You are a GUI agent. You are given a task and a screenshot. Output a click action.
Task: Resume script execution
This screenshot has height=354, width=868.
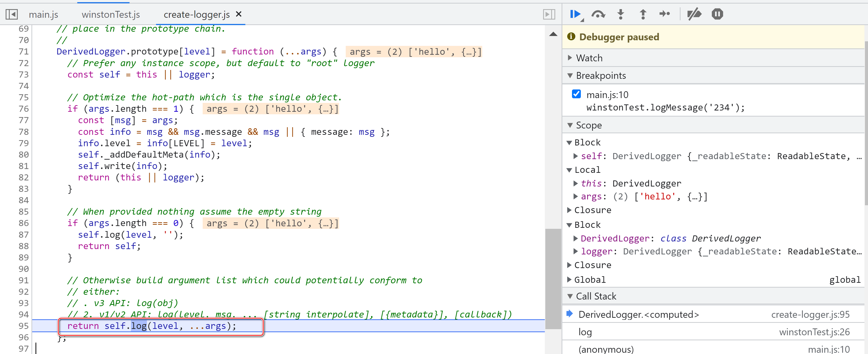tap(575, 14)
